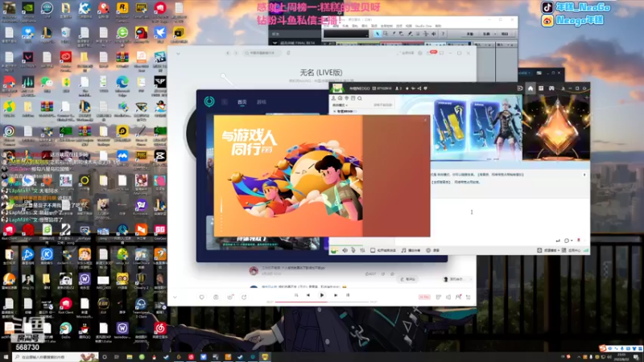
Task: Click the share icon in music player bar
Action: pyautogui.click(x=244, y=297)
